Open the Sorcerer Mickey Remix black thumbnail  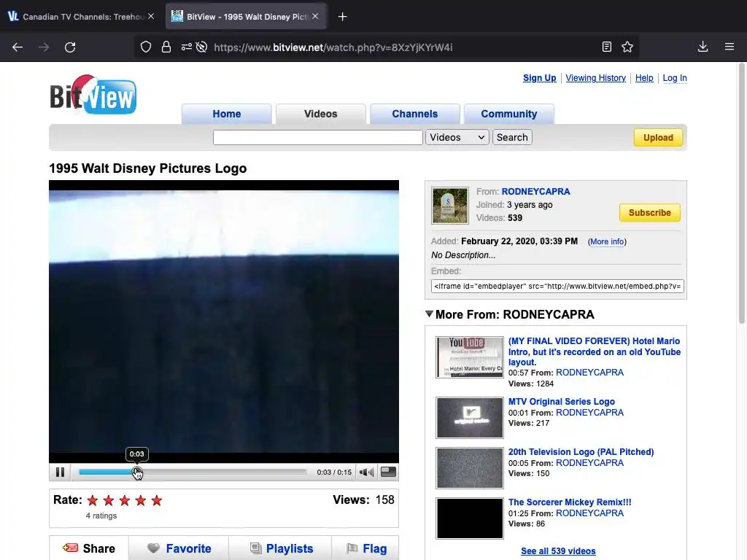469,518
